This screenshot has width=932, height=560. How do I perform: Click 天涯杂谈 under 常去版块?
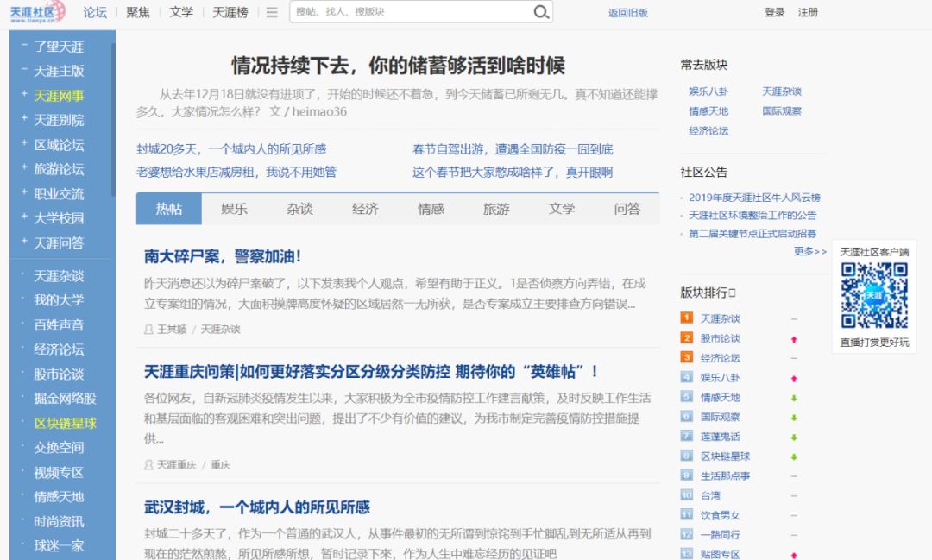pos(782,91)
